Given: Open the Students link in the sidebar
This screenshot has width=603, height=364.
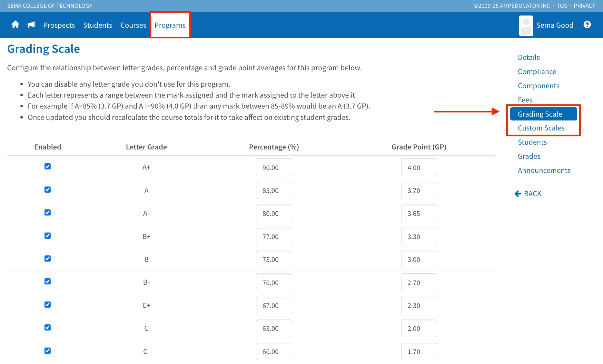Looking at the screenshot, I should coord(532,142).
